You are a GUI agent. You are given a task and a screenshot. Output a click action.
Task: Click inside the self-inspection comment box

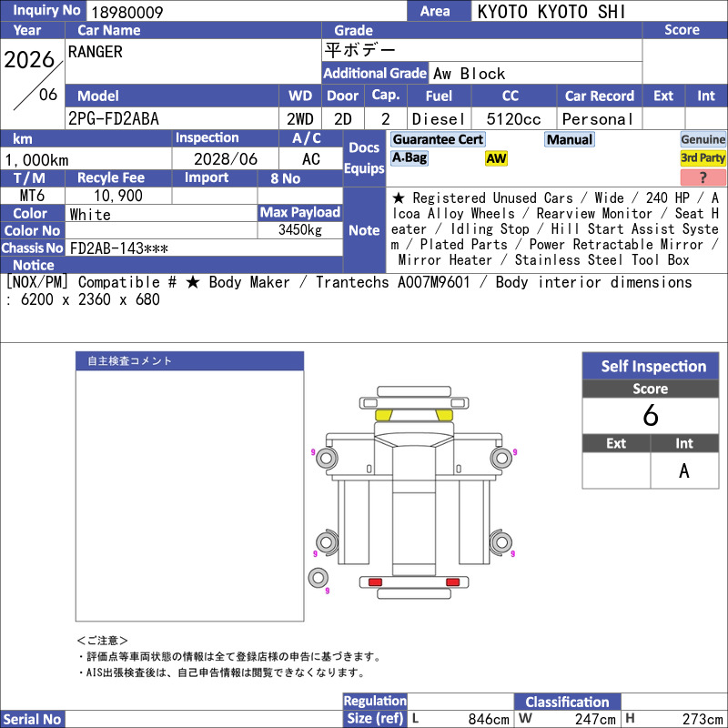(190, 496)
